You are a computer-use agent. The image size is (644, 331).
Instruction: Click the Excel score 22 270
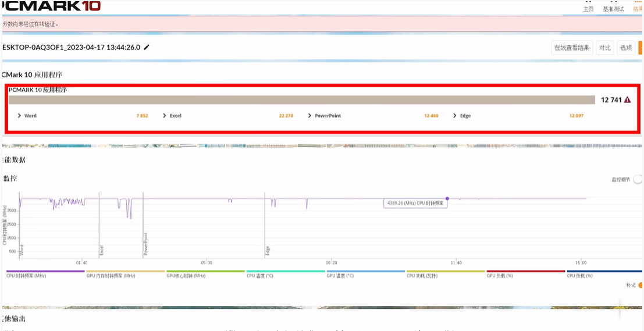[x=286, y=116]
